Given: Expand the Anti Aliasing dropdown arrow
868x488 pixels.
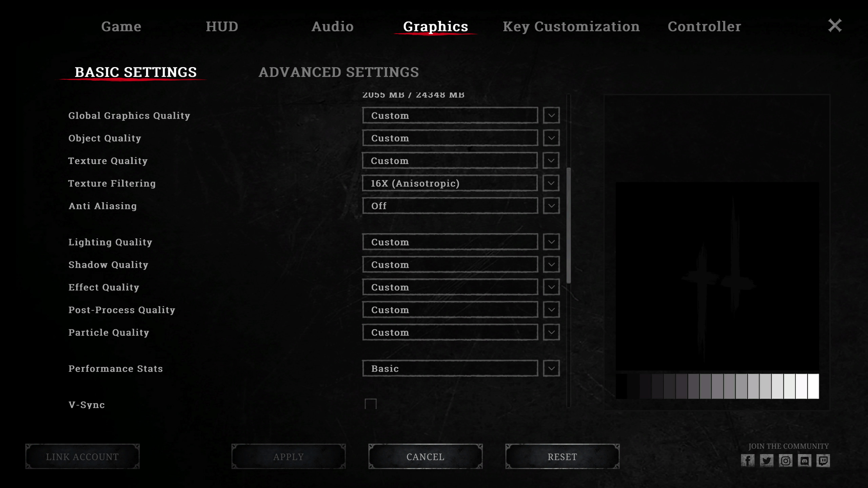Looking at the screenshot, I should tap(551, 206).
